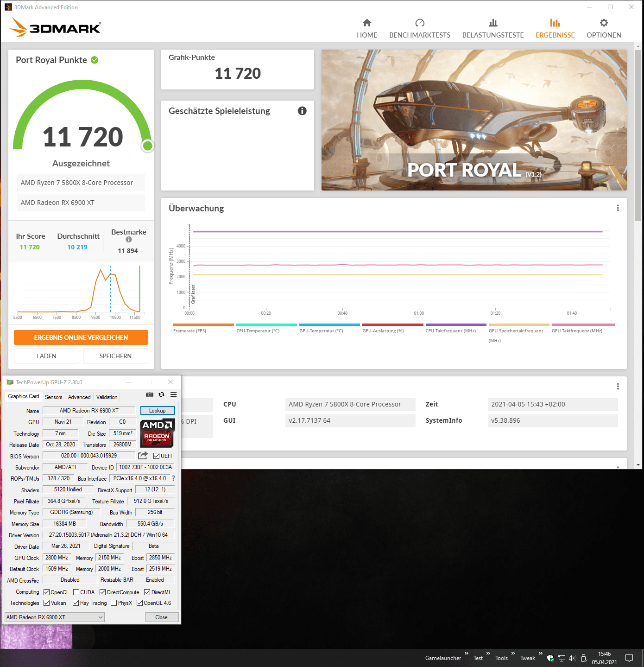
Task: Toggle the CPU Taktfrequenz purple legend bar
Action: click(x=456, y=324)
